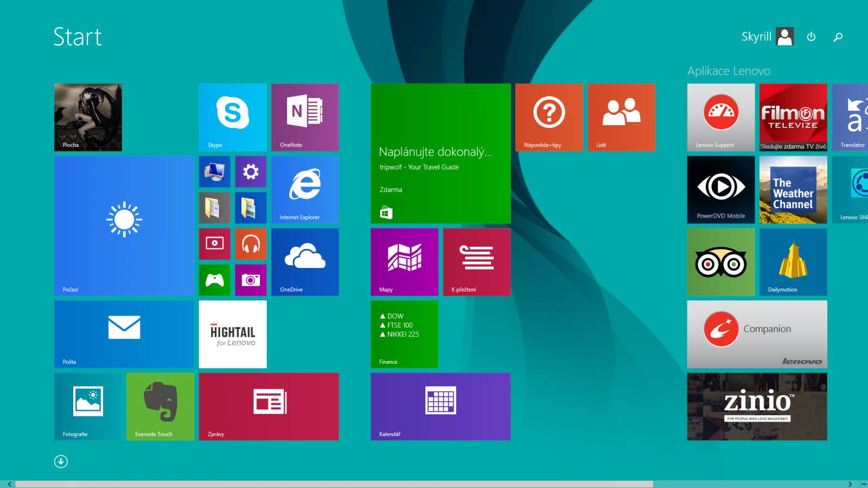This screenshot has width=868, height=488.
Task: Show all apps with the down arrow
Action: pyautogui.click(x=61, y=461)
